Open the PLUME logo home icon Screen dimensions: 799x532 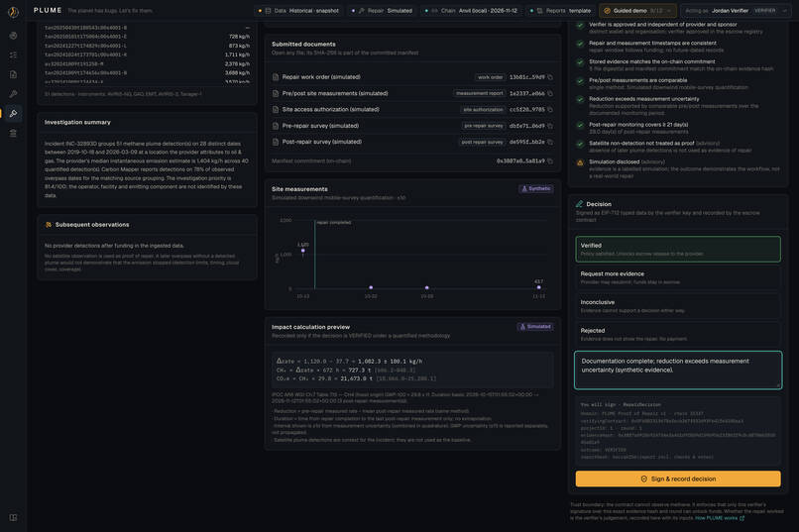(13, 11)
